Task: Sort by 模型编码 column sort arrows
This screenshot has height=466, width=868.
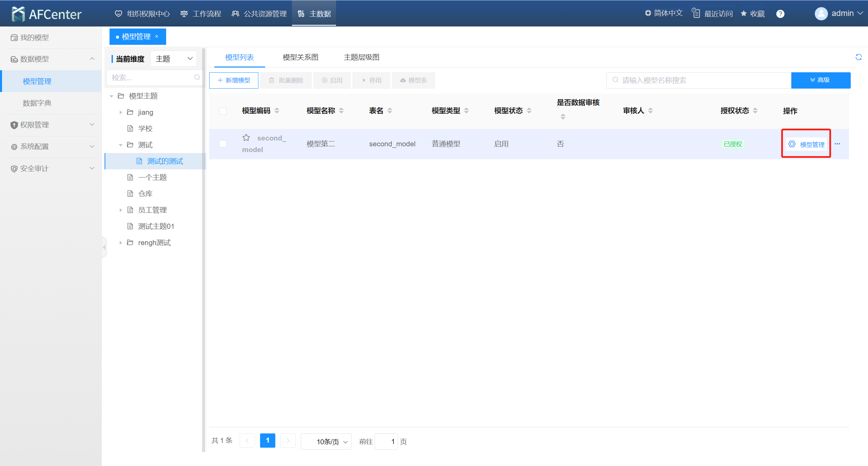Action: [277, 111]
